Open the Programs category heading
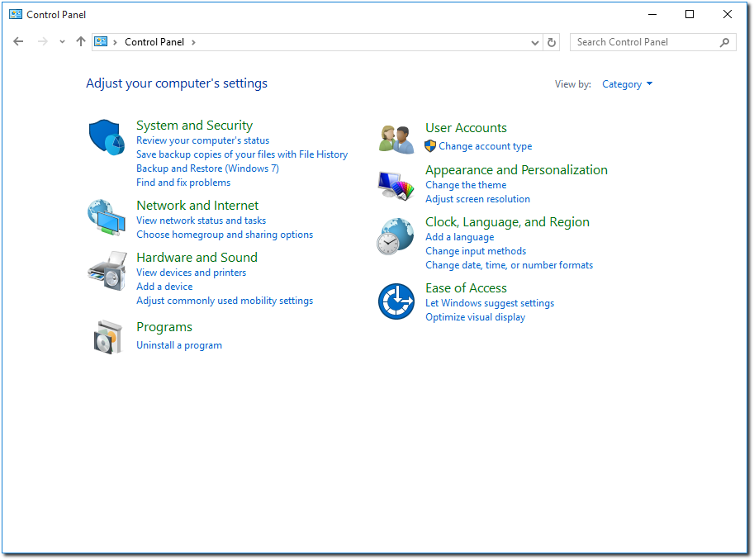Screen dimensions: 754x560 coord(164,327)
